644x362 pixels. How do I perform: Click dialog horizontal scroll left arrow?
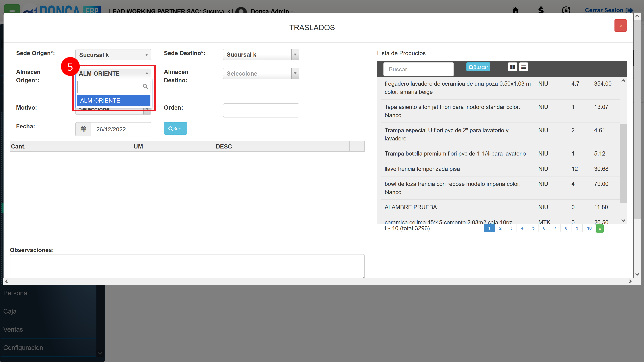coord(7,281)
